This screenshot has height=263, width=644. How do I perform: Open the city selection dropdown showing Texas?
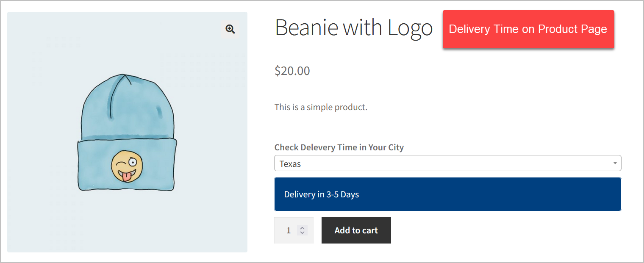(x=447, y=163)
